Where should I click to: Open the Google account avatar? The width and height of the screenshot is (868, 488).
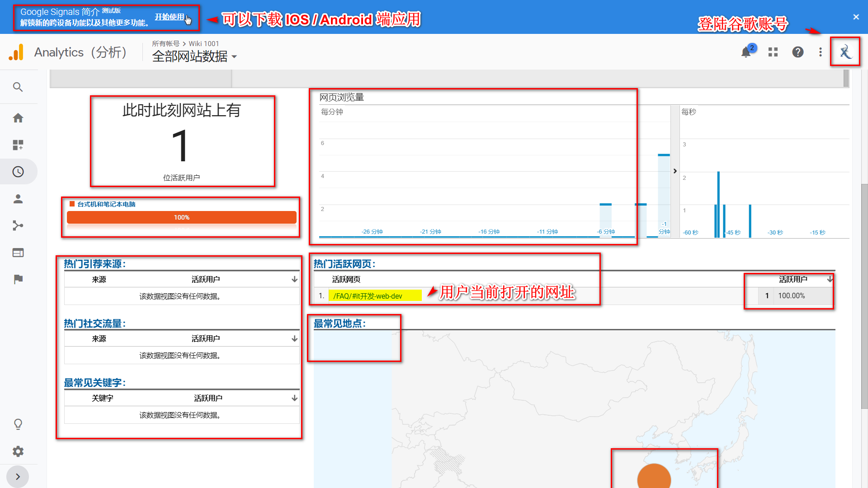point(845,52)
